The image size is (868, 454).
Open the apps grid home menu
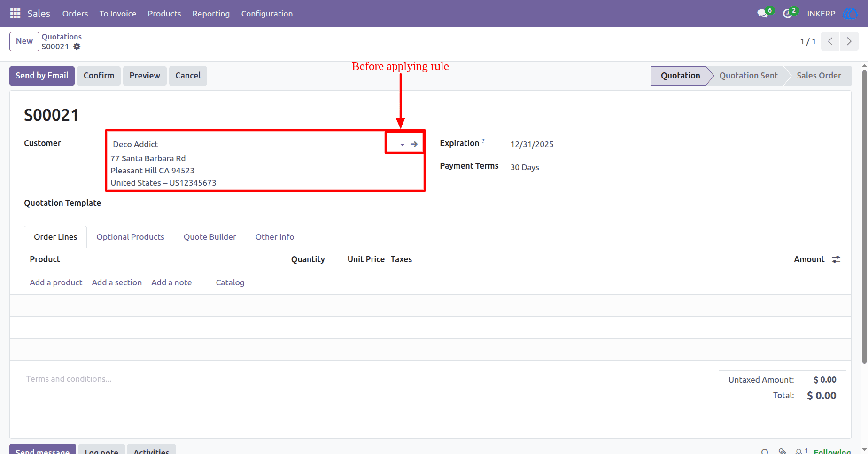[15, 14]
